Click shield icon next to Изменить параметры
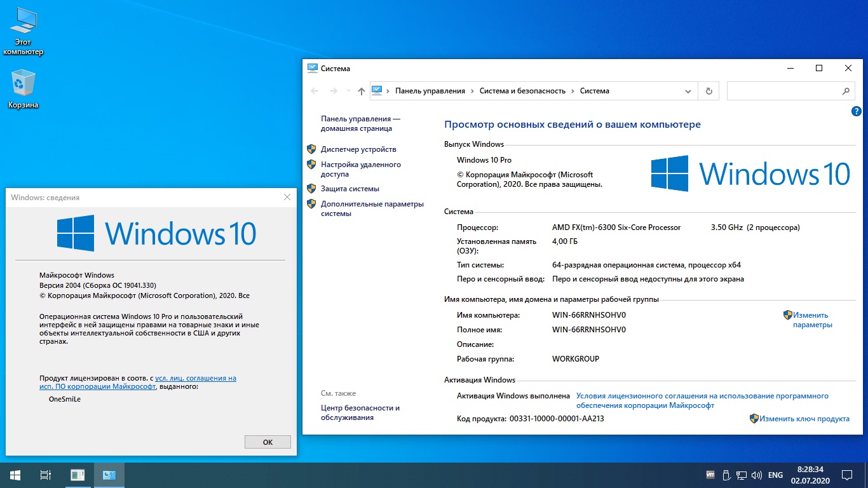 pyautogui.click(x=787, y=315)
